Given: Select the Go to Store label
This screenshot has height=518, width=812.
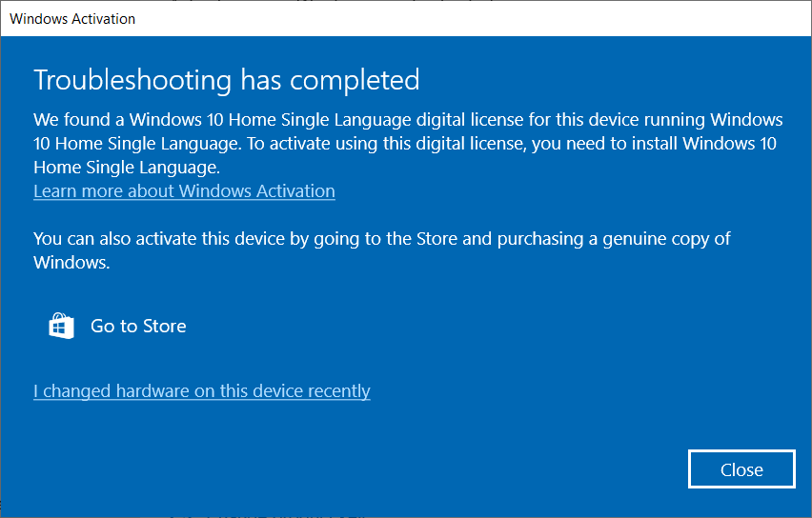Looking at the screenshot, I should click(138, 326).
